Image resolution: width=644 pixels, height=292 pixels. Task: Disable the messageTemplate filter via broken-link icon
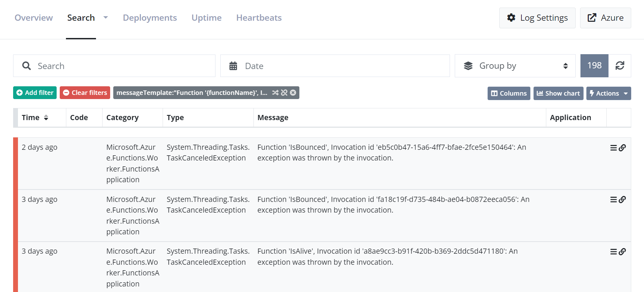click(x=284, y=93)
